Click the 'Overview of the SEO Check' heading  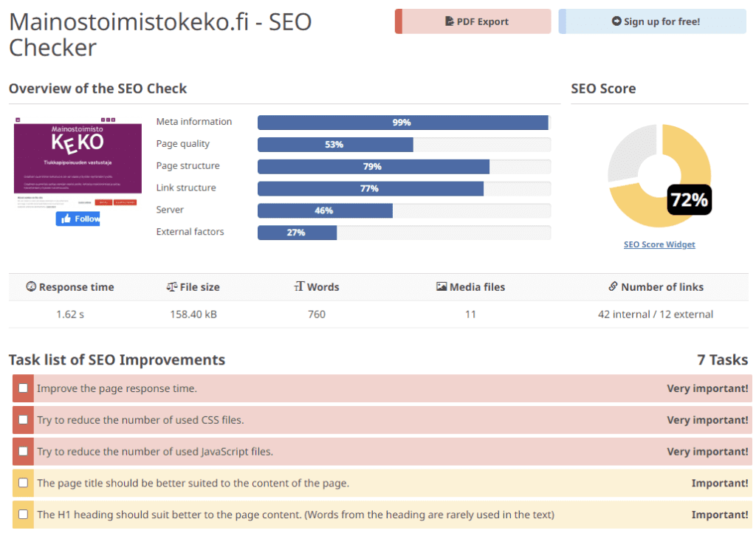coord(97,89)
